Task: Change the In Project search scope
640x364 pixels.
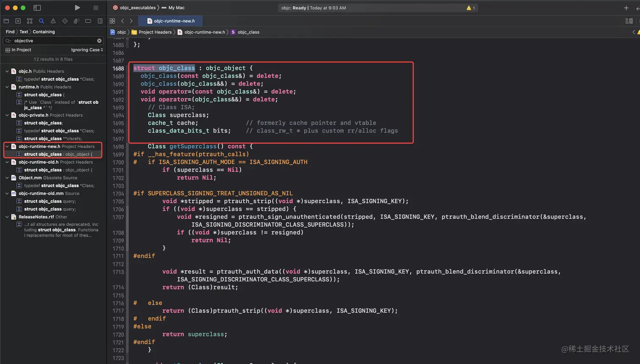Action: tap(18, 50)
